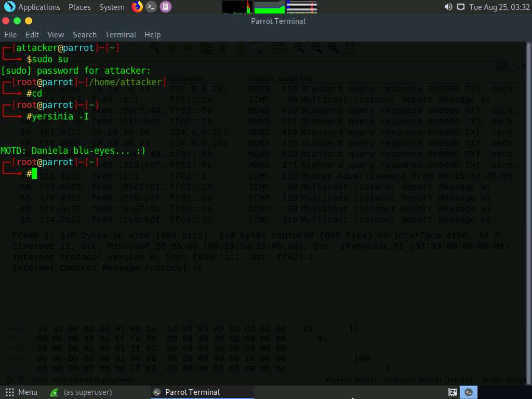Launch Firefox from the top panel
This screenshot has width=532, height=399.
point(137,7)
